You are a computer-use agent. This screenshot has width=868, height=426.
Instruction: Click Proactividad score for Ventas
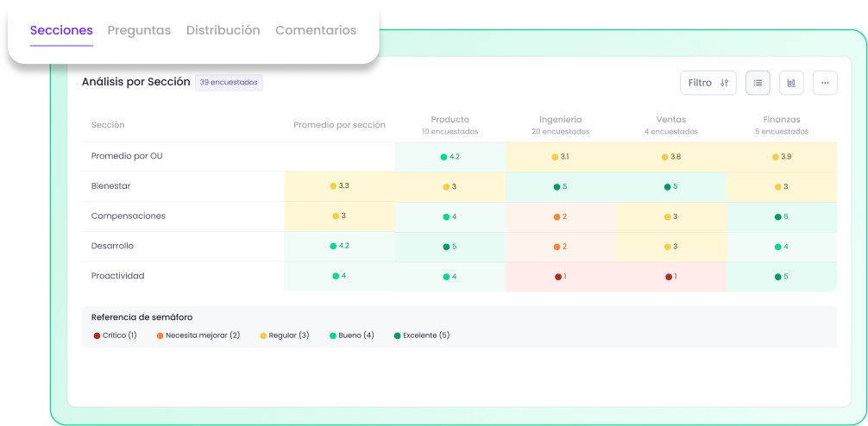671,276
